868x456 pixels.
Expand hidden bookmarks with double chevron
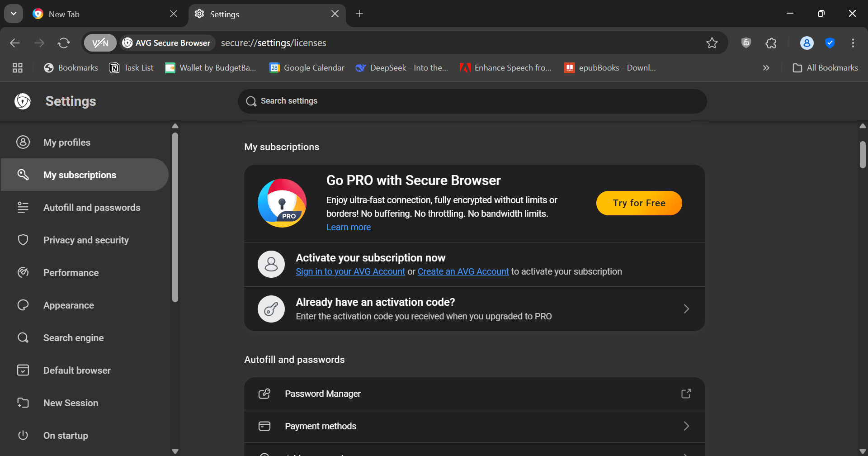click(x=766, y=68)
